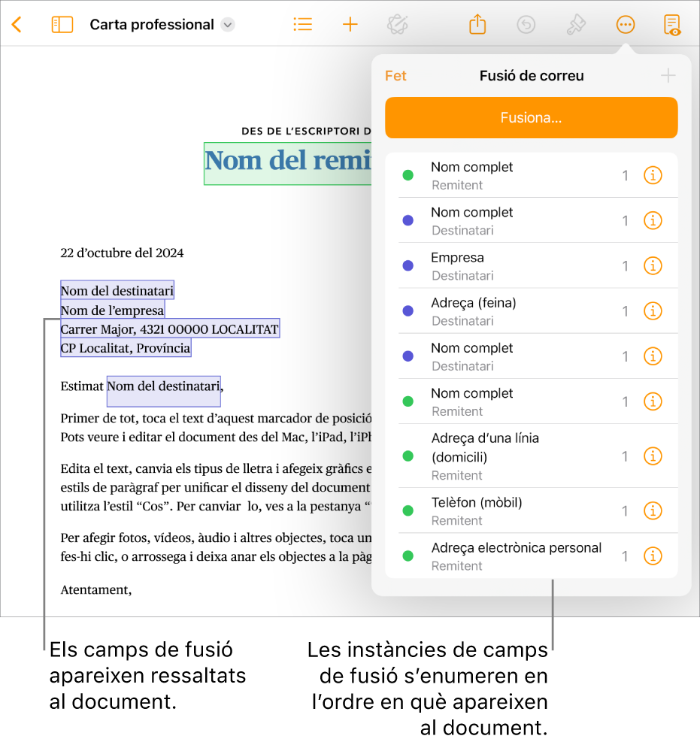Tap the Apple Intelligence writing tools icon
This screenshot has height=748, width=700.
point(398,24)
